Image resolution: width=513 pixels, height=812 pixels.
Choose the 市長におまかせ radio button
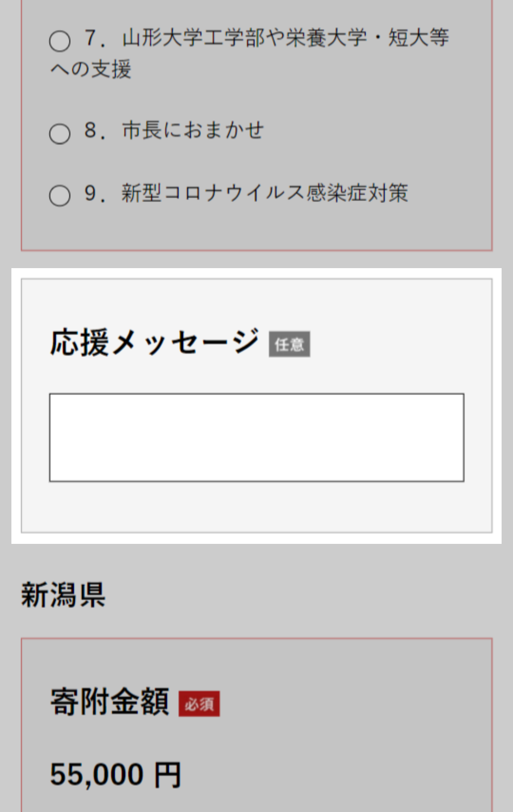60,134
